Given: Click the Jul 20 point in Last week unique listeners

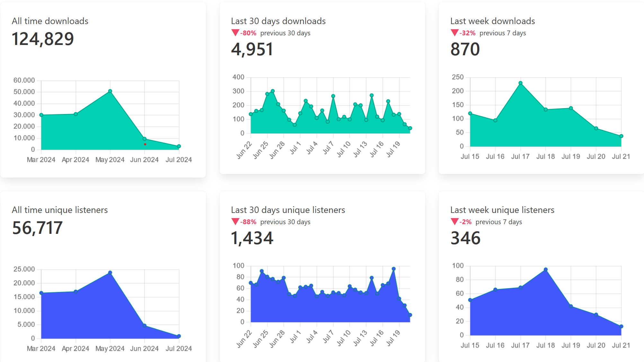Looking at the screenshot, I should tap(596, 314).
